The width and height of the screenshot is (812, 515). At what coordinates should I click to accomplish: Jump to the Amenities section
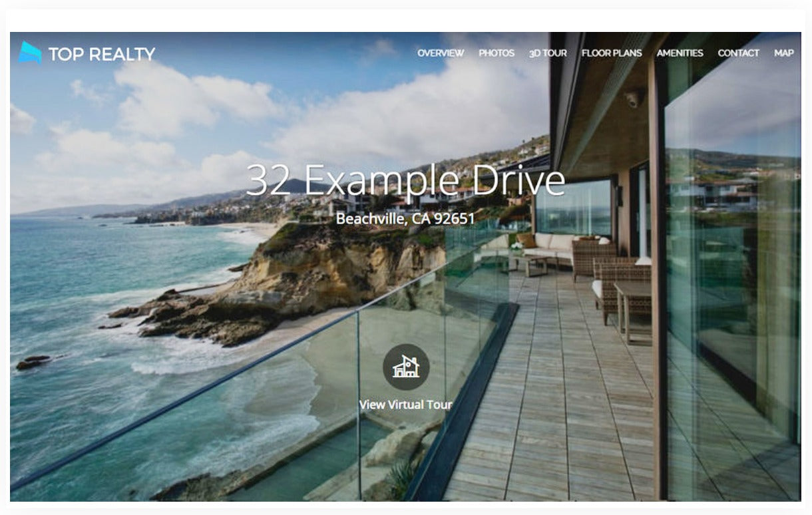680,53
